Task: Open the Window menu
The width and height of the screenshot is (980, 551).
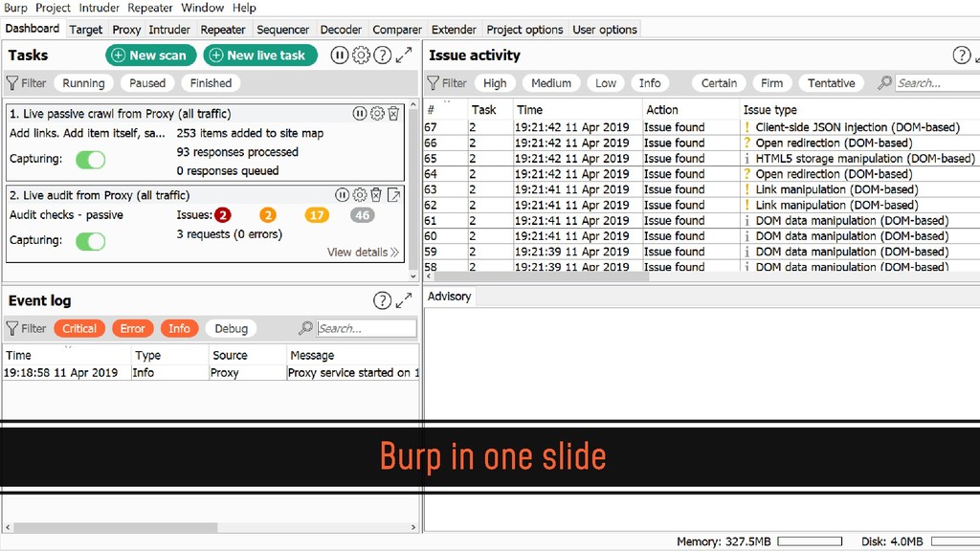Action: 203,8
